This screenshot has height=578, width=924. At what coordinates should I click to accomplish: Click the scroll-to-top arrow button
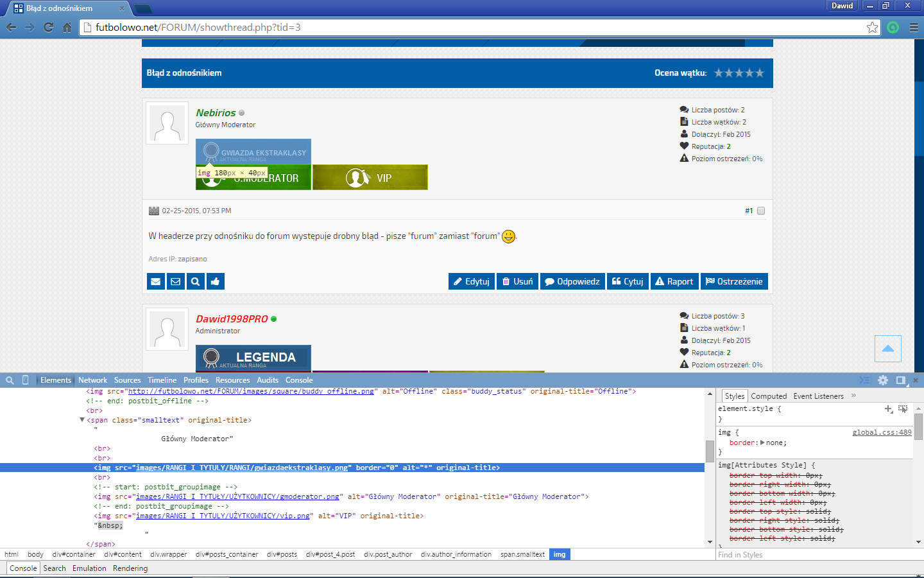tap(888, 349)
